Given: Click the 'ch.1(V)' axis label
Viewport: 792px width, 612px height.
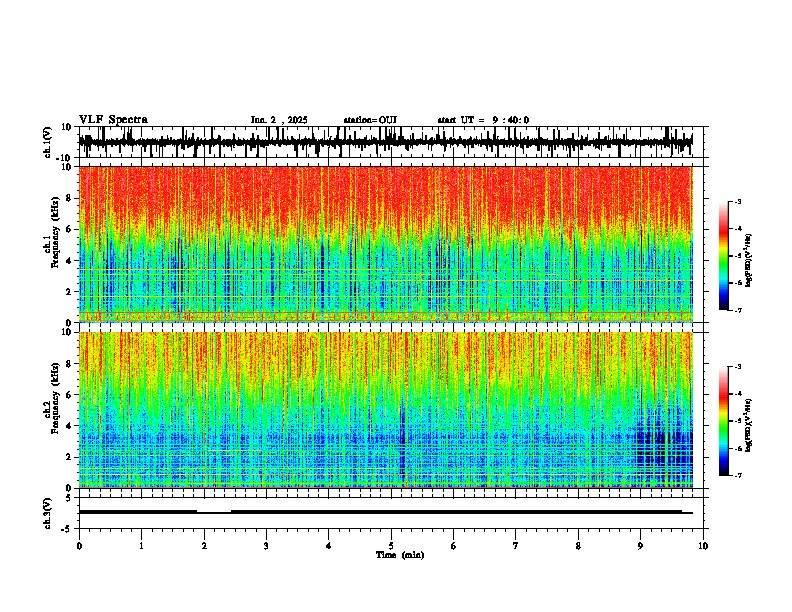Looking at the screenshot, I should pyautogui.click(x=48, y=142).
